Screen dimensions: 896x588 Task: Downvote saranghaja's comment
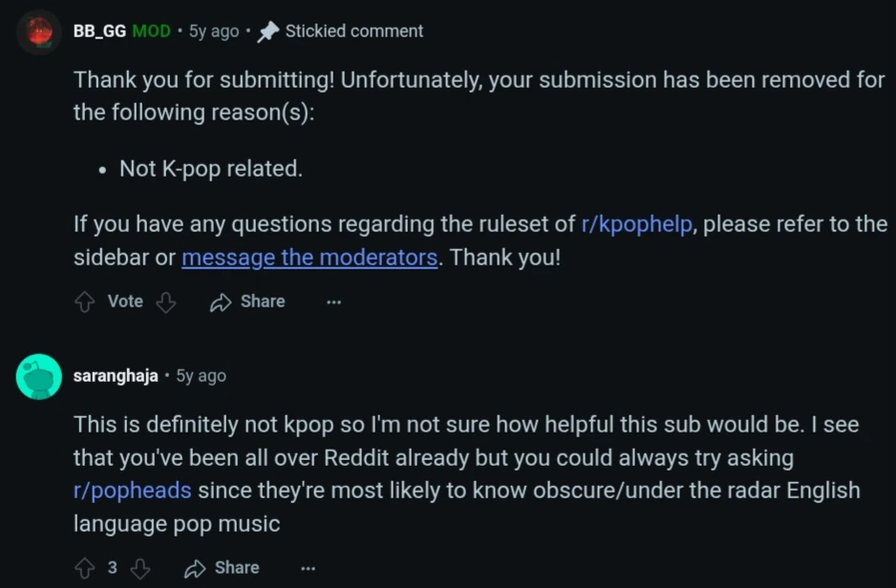tap(140, 568)
